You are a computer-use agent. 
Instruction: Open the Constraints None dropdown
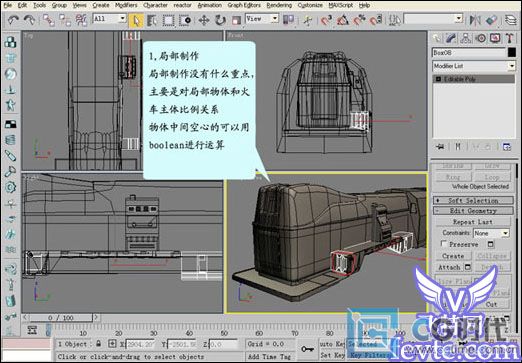tap(491, 233)
